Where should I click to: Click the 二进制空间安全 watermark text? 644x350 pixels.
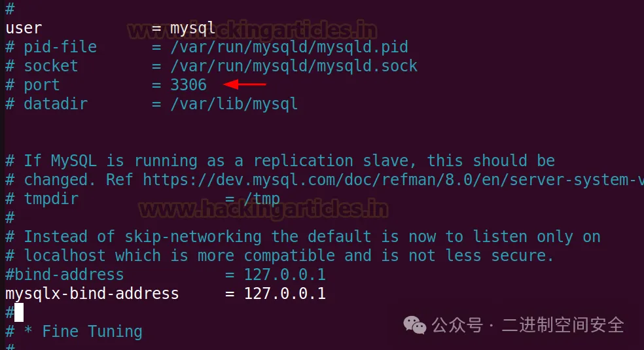click(563, 325)
